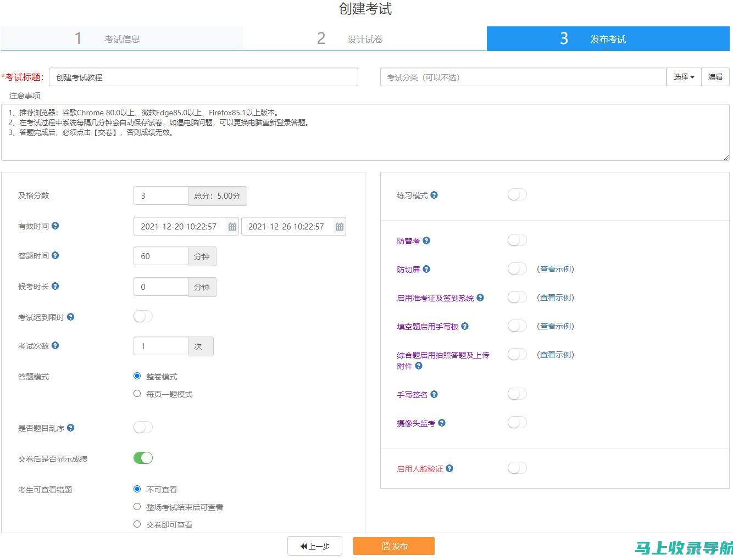
Task: Turn off 交卷后是否显示成绩 switch
Action: pyautogui.click(x=143, y=458)
